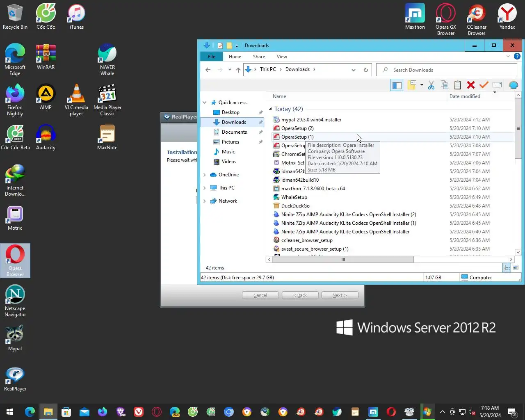
Task: Click the Paste clipboard icon
Action: click(458, 85)
